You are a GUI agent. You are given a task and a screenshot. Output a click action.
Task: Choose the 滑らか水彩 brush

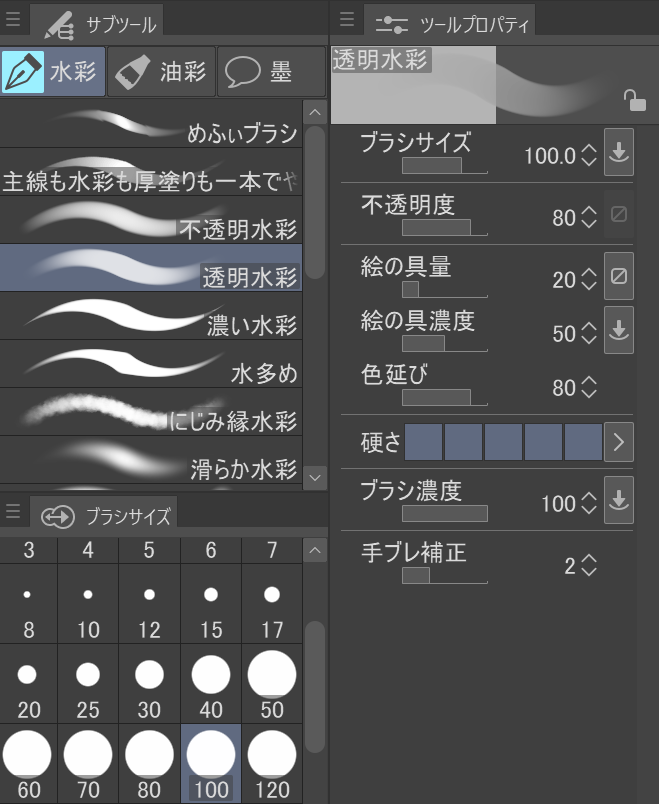tap(151, 459)
